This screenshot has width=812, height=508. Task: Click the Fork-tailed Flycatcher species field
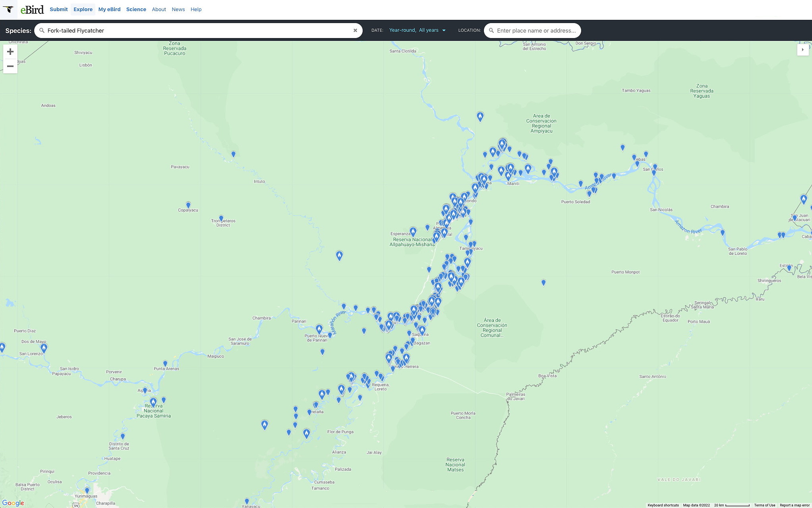199,31
